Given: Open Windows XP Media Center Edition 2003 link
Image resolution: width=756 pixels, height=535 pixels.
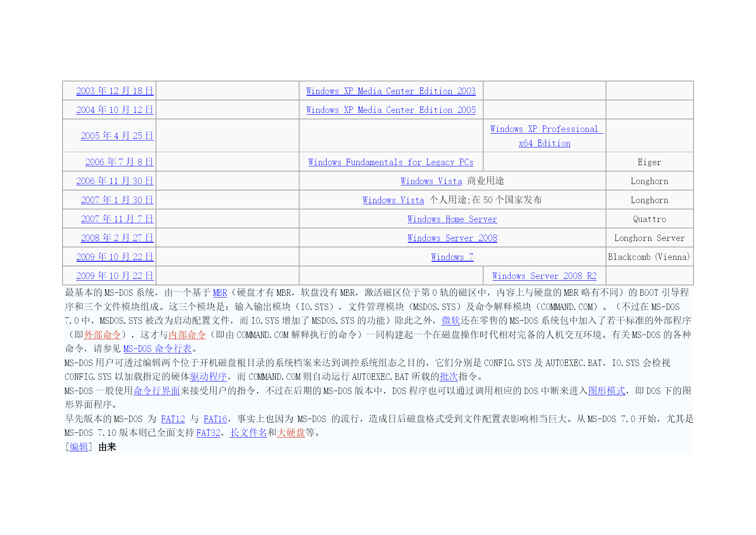Looking at the screenshot, I should pos(391,91).
